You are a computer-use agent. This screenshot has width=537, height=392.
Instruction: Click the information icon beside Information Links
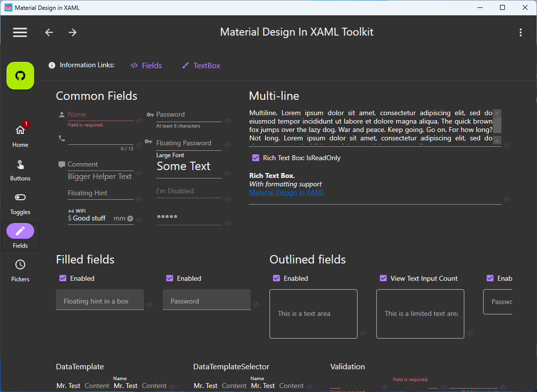click(x=52, y=65)
